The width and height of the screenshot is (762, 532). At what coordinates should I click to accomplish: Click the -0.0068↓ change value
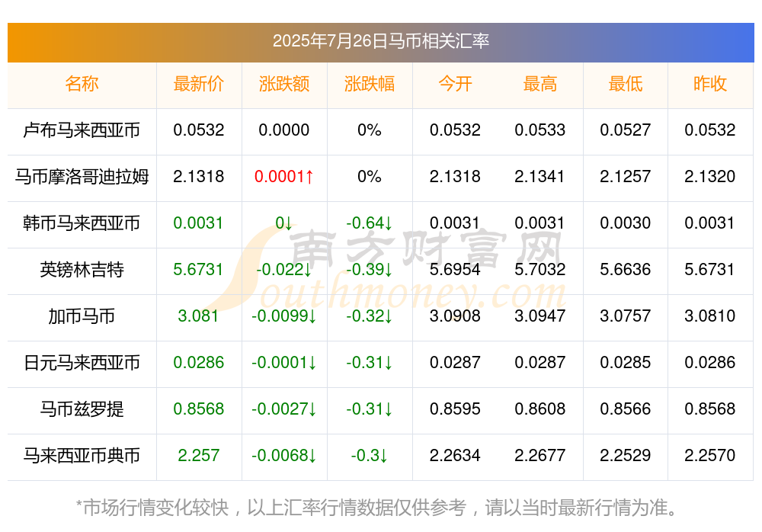[x=283, y=455]
